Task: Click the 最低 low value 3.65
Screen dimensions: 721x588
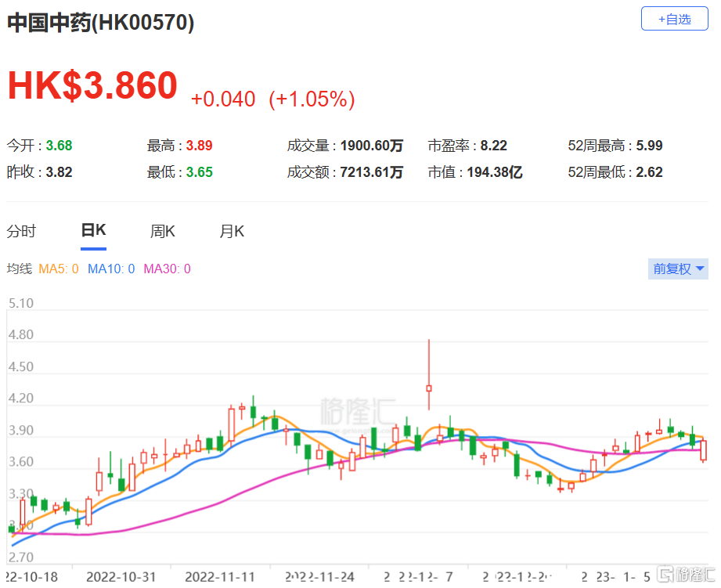Action: [x=199, y=172]
